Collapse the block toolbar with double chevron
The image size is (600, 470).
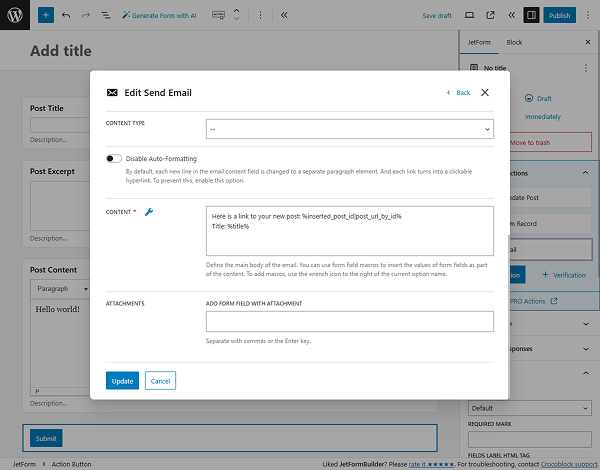pos(284,15)
